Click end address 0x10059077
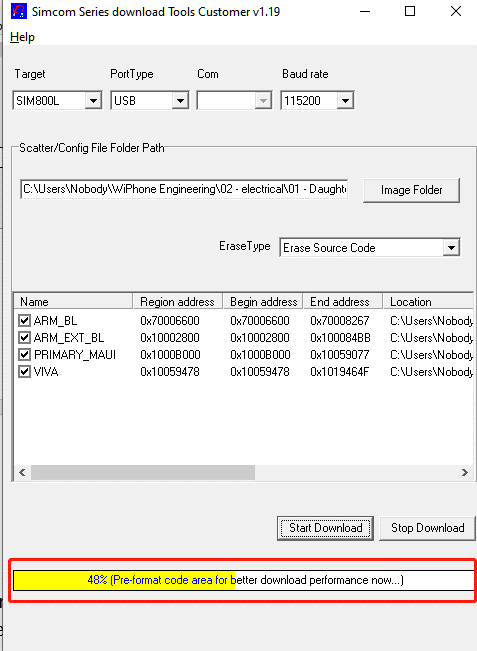The width and height of the screenshot is (477, 651). pos(340,355)
